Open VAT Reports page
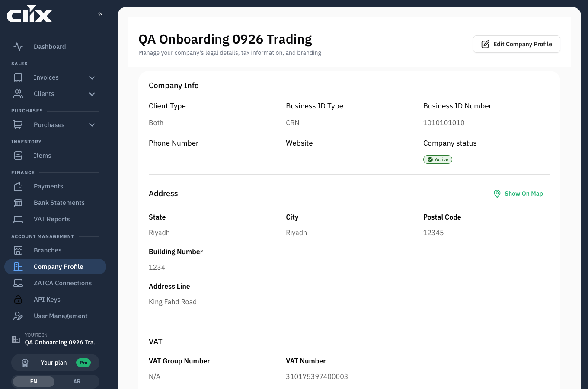This screenshot has height=389, width=588. [55, 219]
